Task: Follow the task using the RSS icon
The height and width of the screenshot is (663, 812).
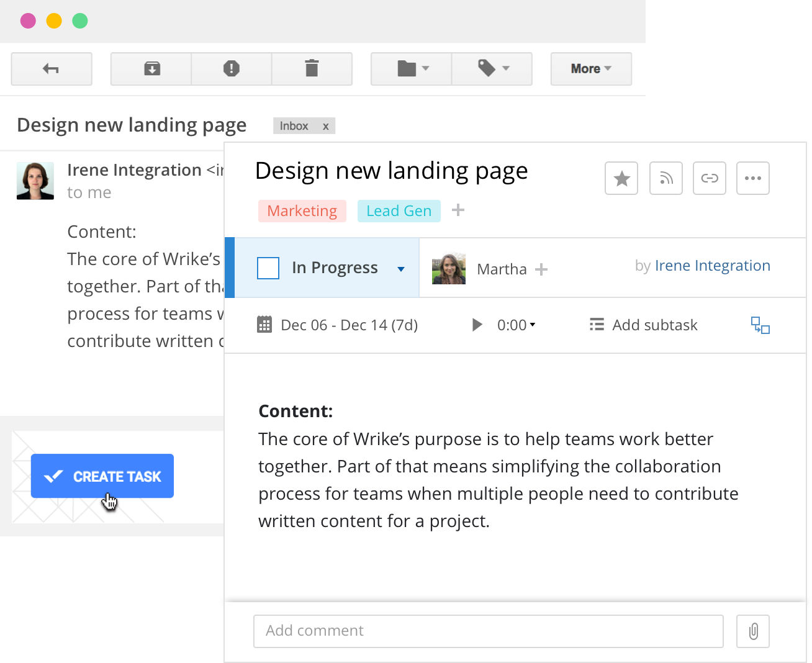Action: 666,178
